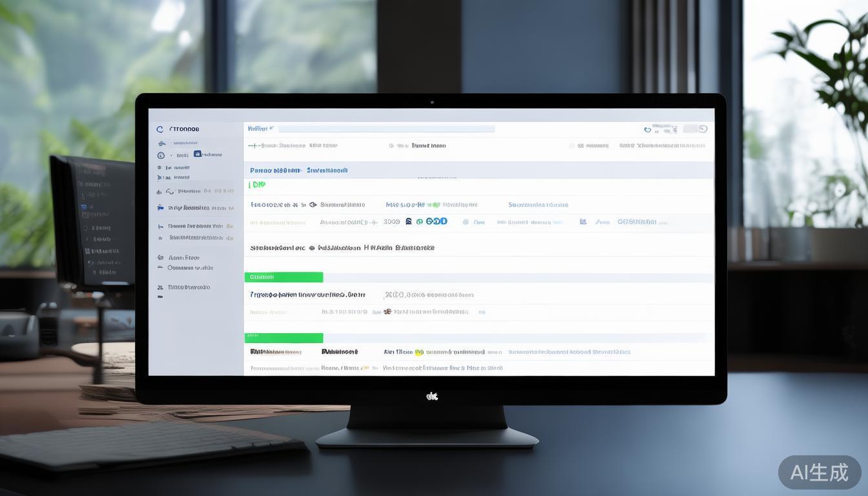The width and height of the screenshot is (868, 496).
Task: Click the green label under the blue header band
Action: 257,185
